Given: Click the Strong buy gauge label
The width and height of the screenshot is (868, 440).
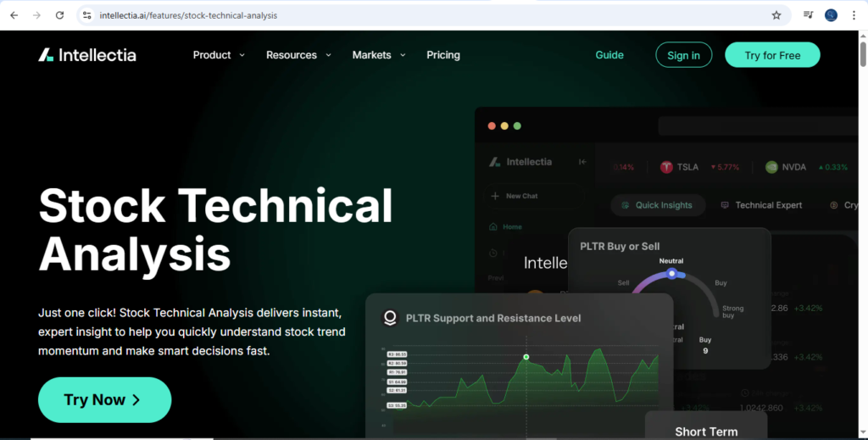Looking at the screenshot, I should coord(733,312).
